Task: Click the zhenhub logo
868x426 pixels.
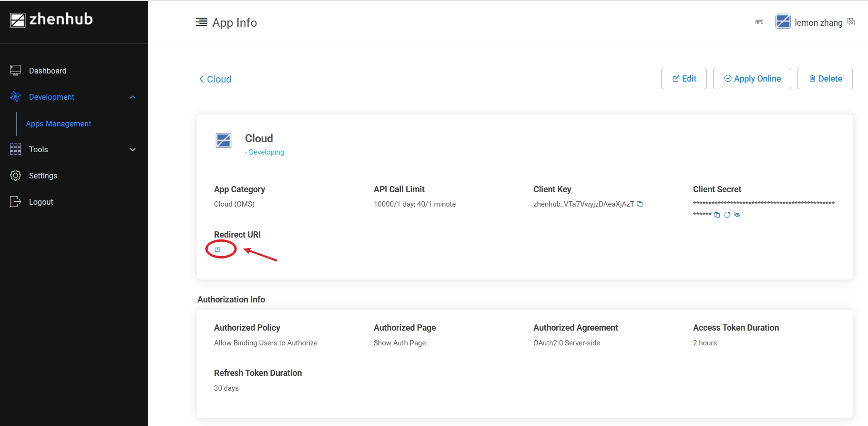Action: click(51, 20)
